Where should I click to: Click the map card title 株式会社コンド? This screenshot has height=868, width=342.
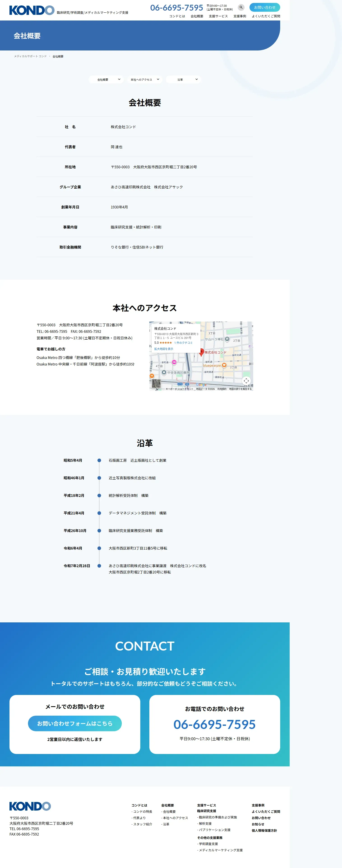click(165, 329)
